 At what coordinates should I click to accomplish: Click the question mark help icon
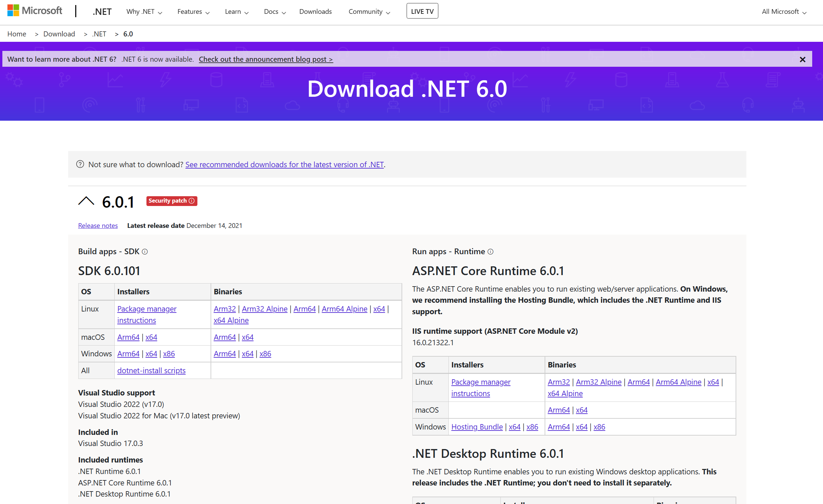pyautogui.click(x=80, y=165)
